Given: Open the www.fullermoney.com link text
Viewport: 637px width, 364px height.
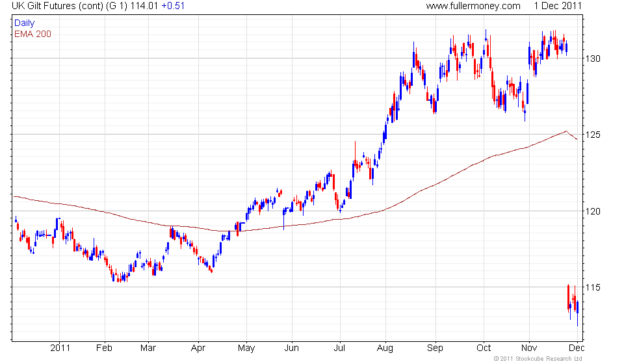Looking at the screenshot, I should [473, 6].
